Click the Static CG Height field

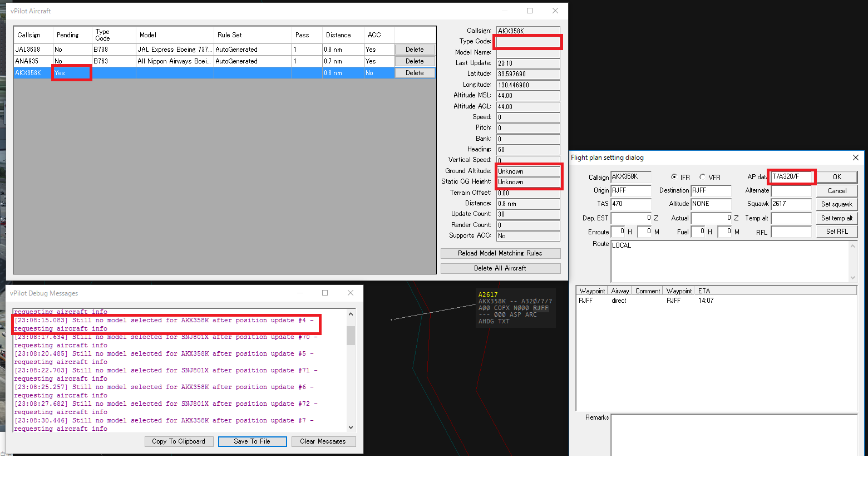[528, 182]
